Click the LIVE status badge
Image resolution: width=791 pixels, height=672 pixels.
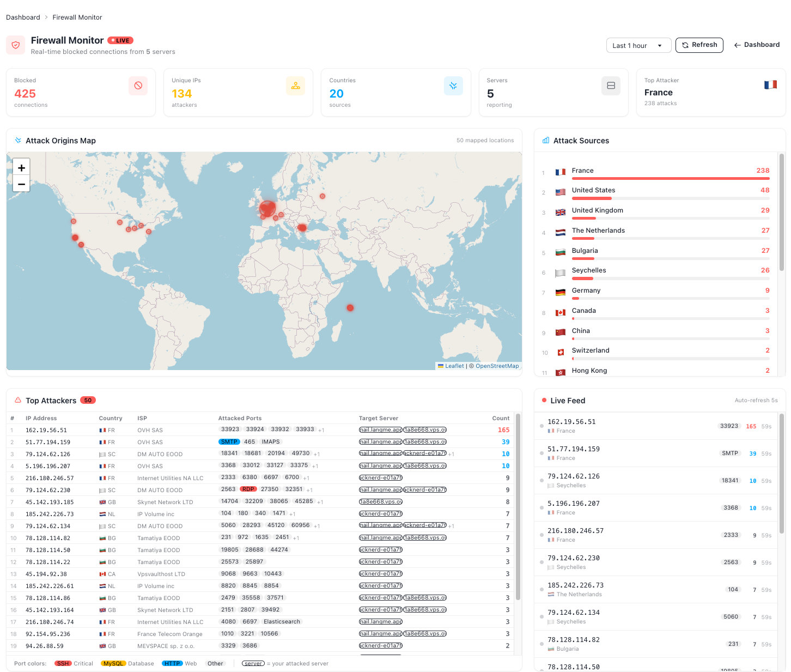(x=120, y=40)
